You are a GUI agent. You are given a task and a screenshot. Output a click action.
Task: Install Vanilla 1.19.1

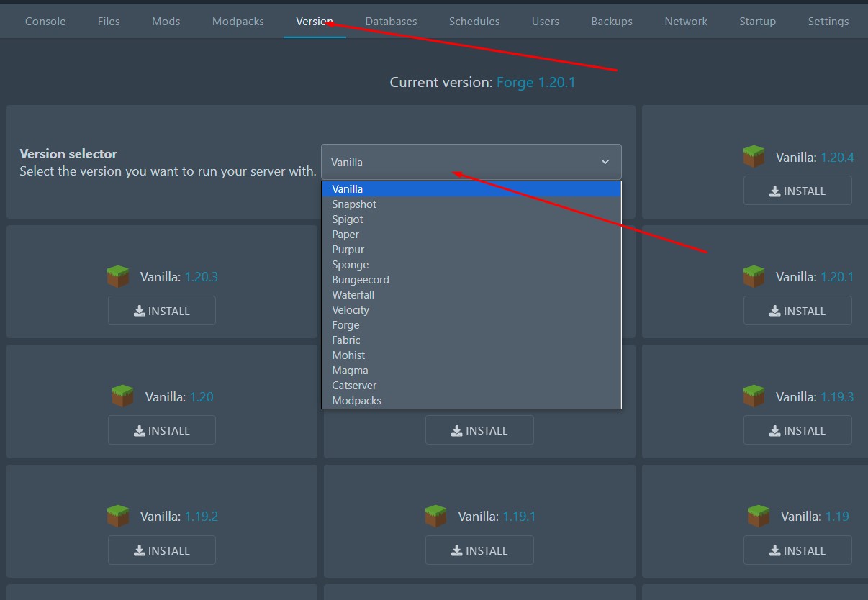[x=479, y=550]
